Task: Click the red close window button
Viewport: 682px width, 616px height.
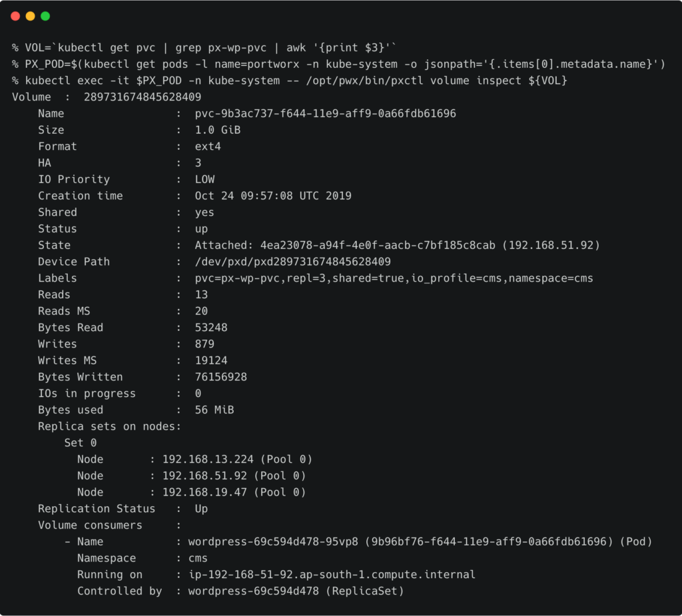Action: tap(15, 16)
